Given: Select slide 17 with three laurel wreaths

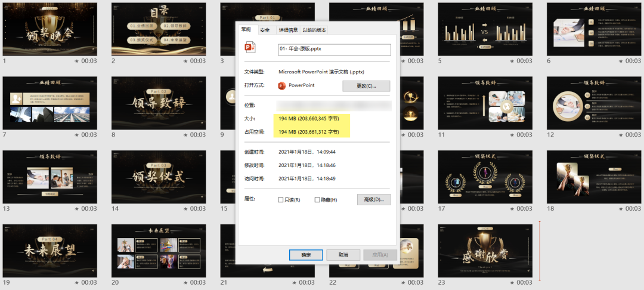Looking at the screenshot, I should pyautogui.click(x=485, y=177).
